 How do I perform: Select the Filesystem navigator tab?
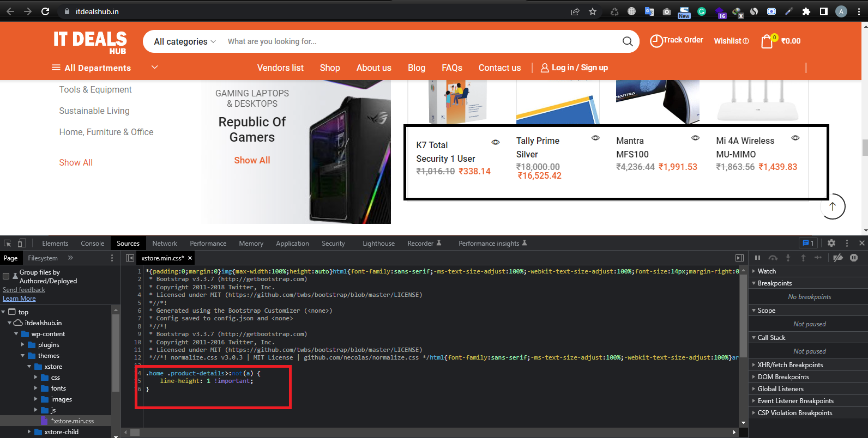43,258
